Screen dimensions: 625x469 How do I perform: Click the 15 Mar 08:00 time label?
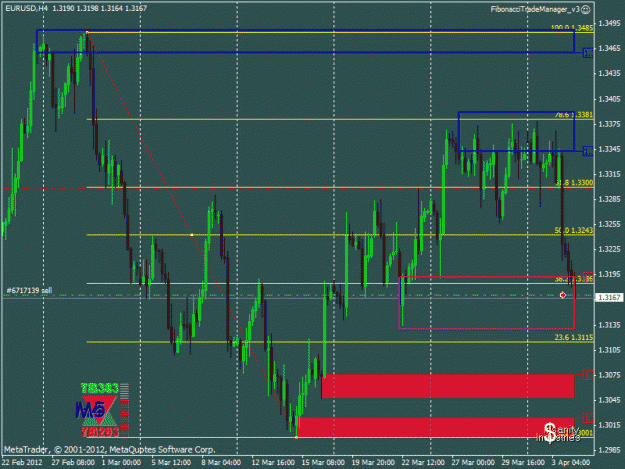pyautogui.click(x=323, y=463)
